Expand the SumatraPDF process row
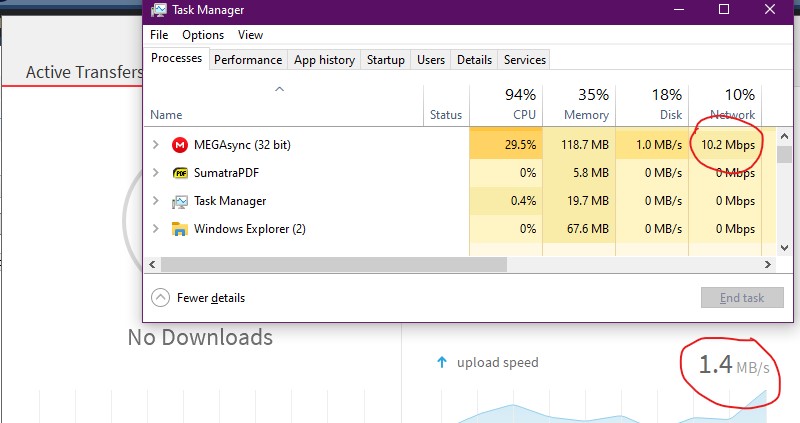The image size is (800, 423). click(x=155, y=173)
